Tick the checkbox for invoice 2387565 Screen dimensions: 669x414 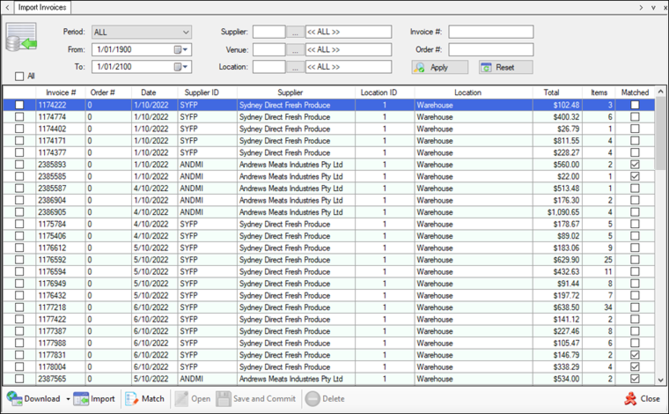[x=19, y=379]
